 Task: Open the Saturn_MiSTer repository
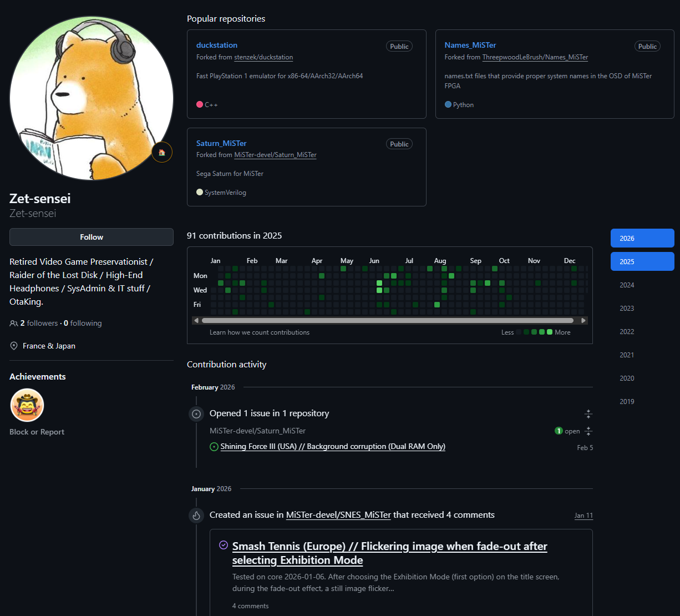[x=221, y=143]
